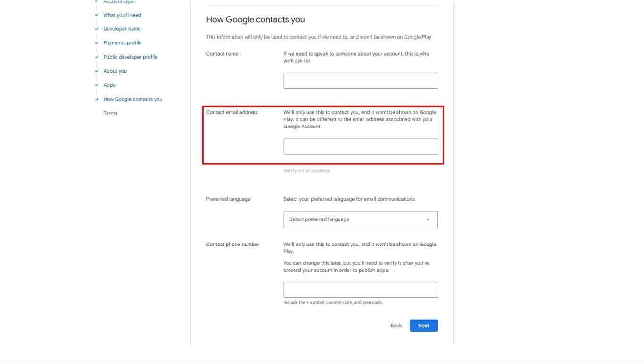Click the checkmark icon beside About you

[x=97, y=71]
